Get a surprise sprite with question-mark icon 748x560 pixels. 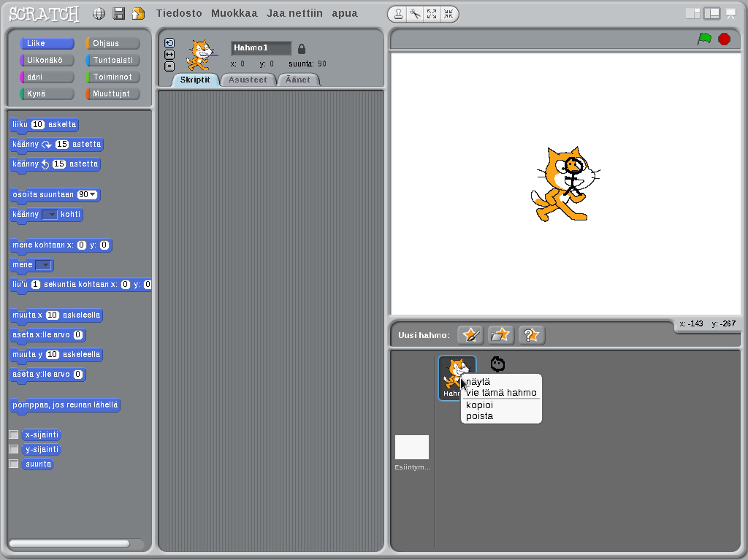click(x=532, y=335)
